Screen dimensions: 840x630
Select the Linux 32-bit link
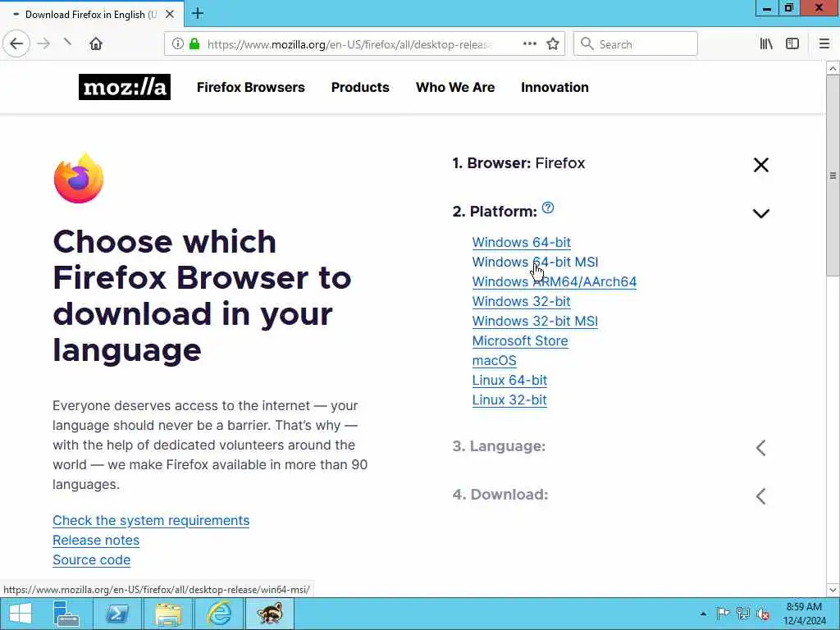coord(509,400)
